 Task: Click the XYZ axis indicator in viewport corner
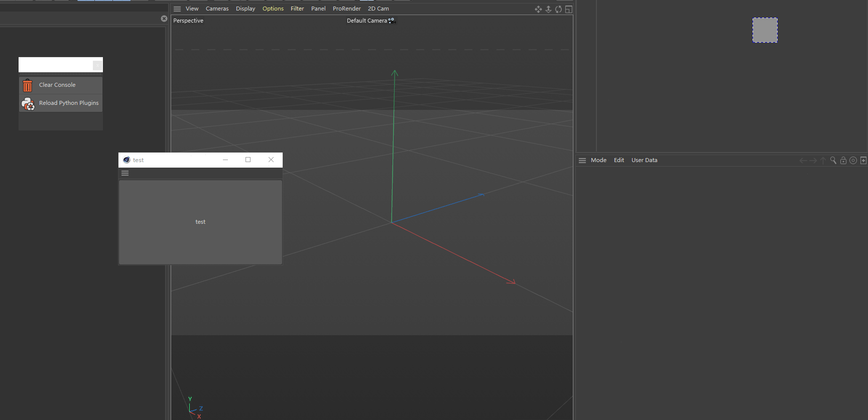(x=195, y=407)
